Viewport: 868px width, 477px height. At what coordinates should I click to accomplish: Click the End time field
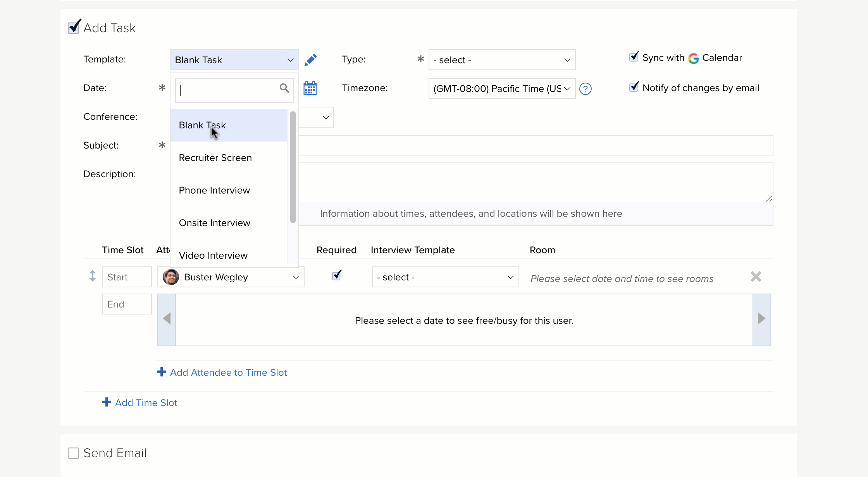[x=127, y=304]
